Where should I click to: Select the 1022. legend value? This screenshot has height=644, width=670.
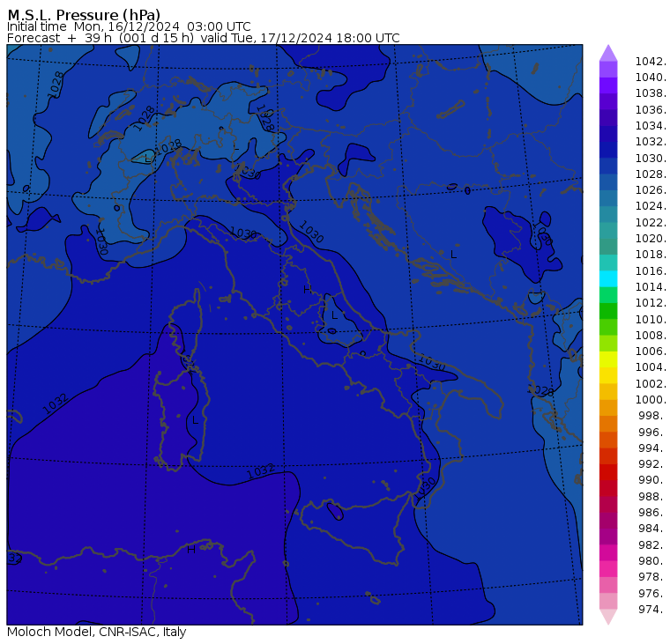pos(651,223)
